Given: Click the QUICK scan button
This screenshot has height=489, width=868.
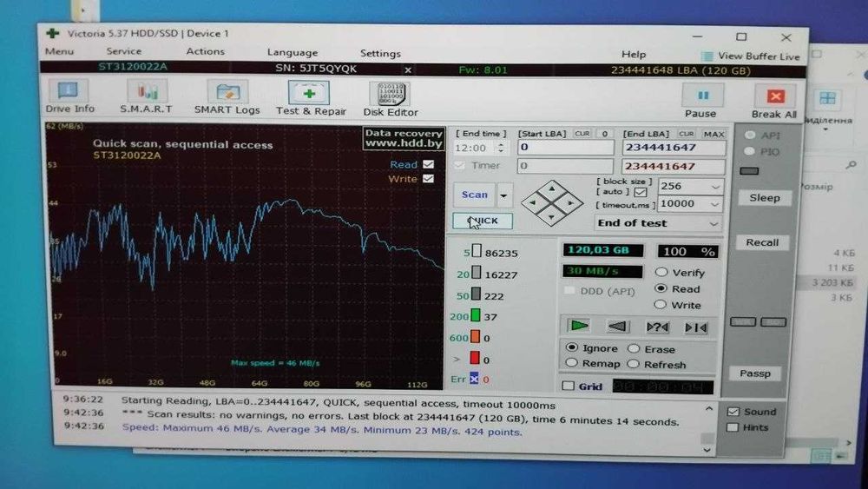Looking at the screenshot, I should [483, 221].
